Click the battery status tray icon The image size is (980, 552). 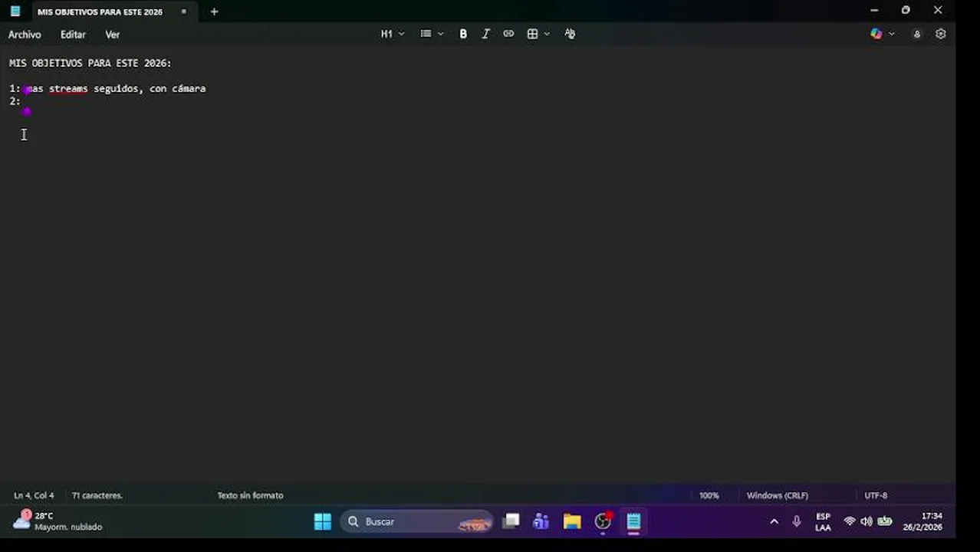pyautogui.click(x=884, y=522)
